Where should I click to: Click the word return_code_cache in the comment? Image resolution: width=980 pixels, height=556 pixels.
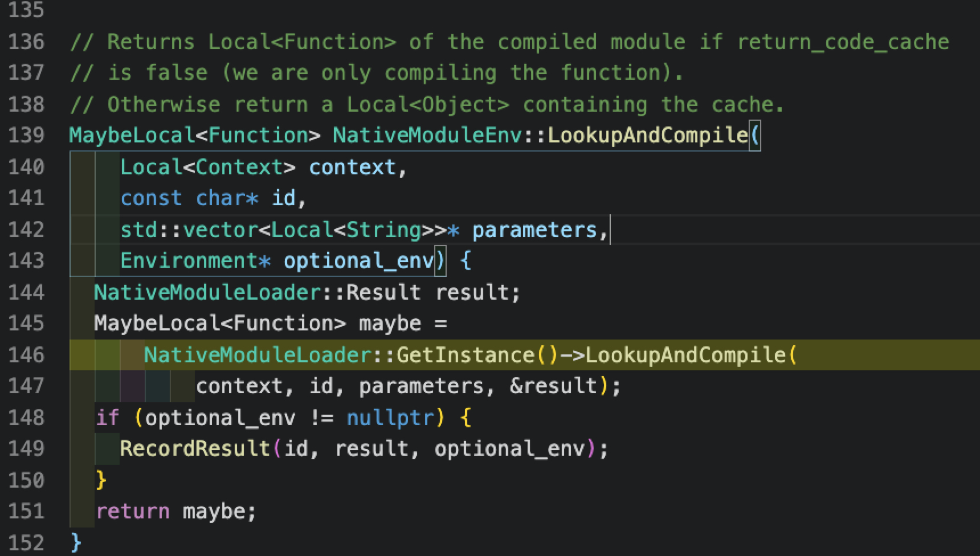coord(843,42)
